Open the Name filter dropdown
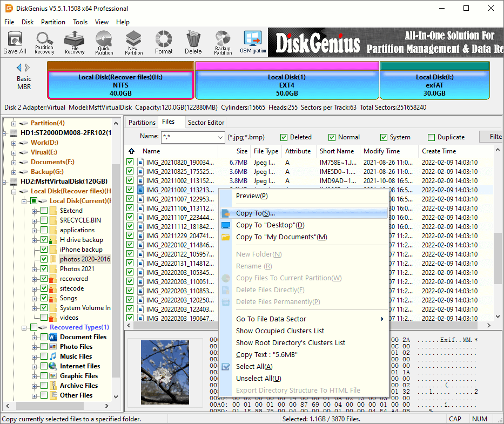Viewport: 504px width, 424px height. pyautogui.click(x=220, y=137)
